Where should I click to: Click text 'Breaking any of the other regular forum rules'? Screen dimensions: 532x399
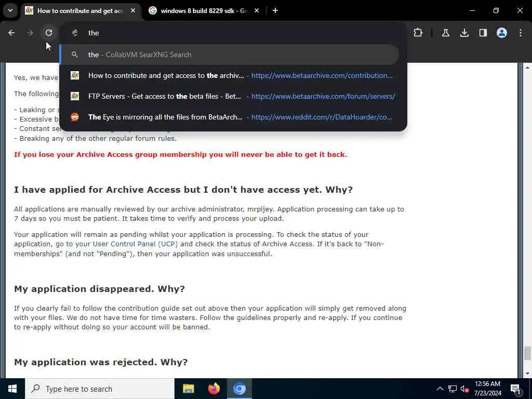(98, 138)
